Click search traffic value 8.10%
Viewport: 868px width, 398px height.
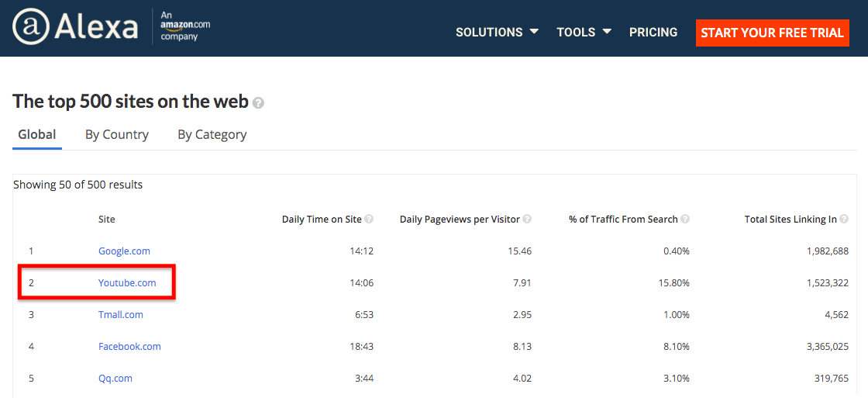[676, 347]
